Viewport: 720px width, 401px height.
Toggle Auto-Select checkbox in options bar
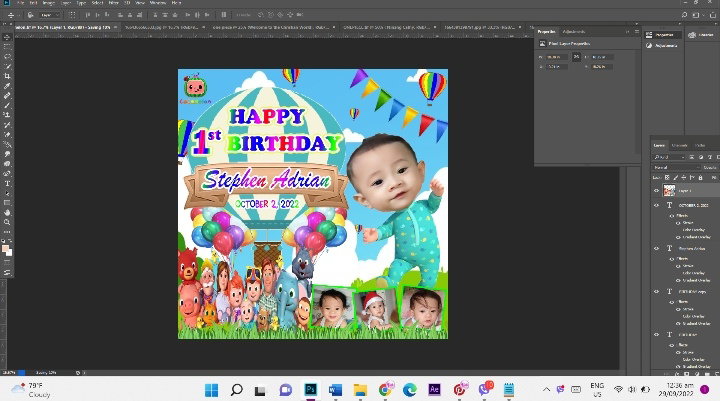click(30, 15)
